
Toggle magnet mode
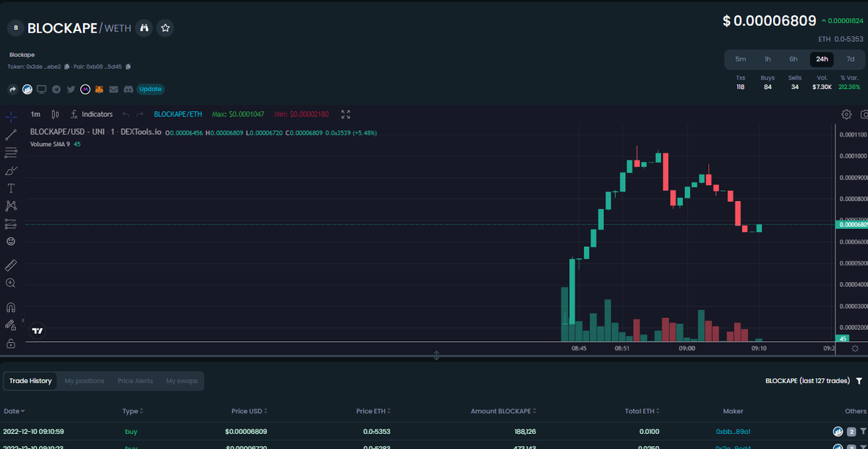11,307
